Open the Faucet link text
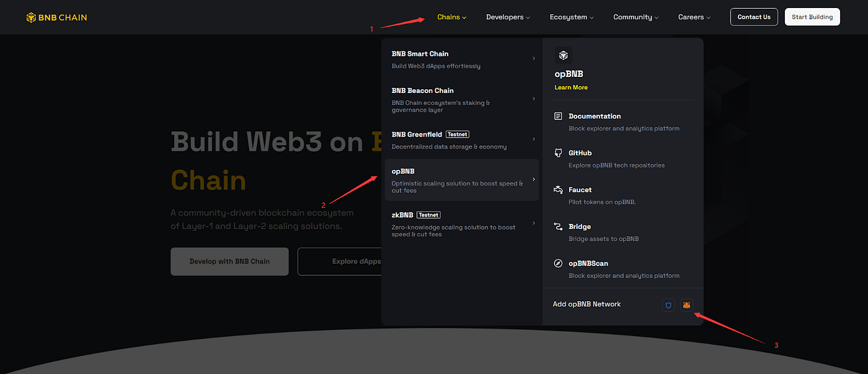868x374 pixels. click(580, 190)
